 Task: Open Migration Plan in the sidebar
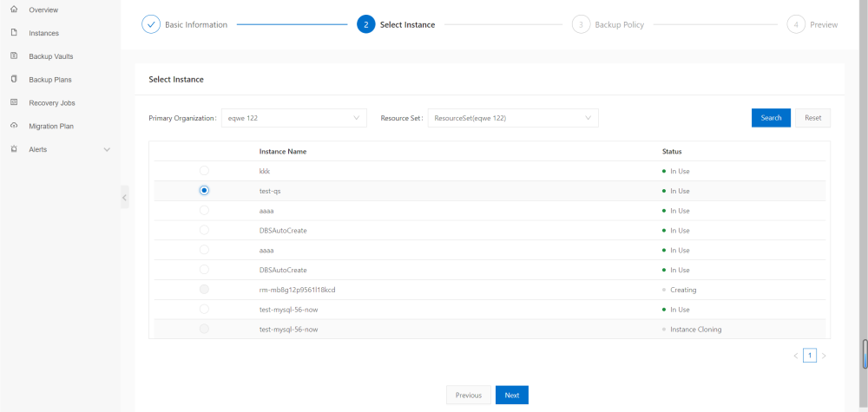click(51, 126)
